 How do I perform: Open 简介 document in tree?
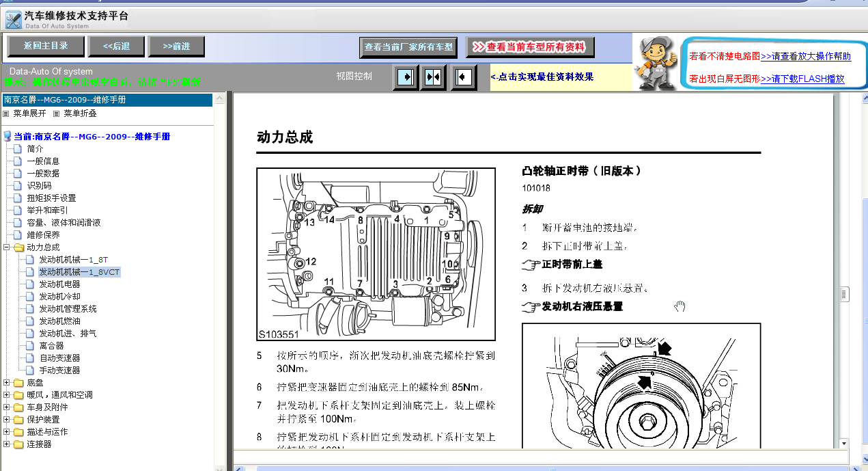(35, 149)
